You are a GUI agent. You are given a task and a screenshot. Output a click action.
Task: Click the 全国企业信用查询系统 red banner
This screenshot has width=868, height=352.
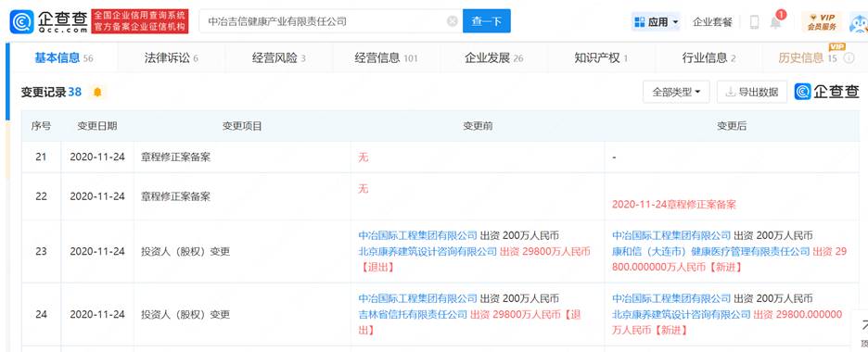[139, 21]
